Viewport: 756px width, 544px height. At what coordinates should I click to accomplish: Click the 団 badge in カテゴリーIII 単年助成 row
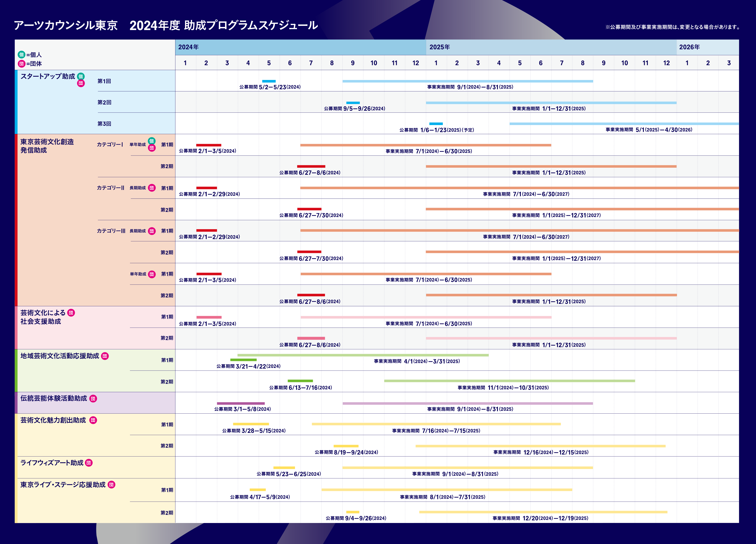tap(152, 274)
